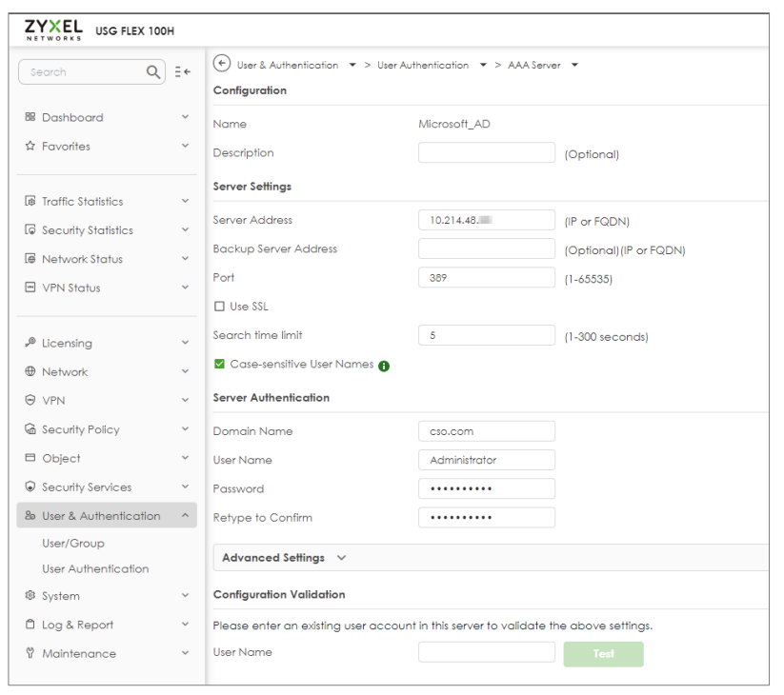
Task: Expand the Log & Report chevron
Action: click(185, 624)
